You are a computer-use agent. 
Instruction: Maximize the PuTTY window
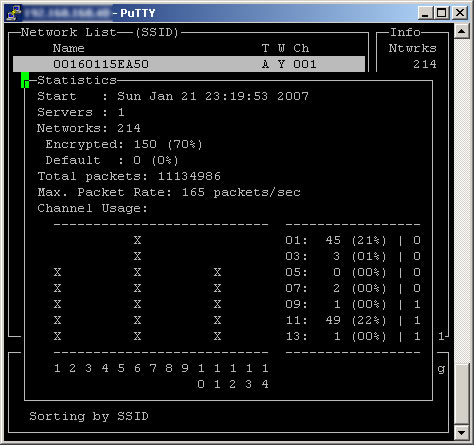coord(442,13)
